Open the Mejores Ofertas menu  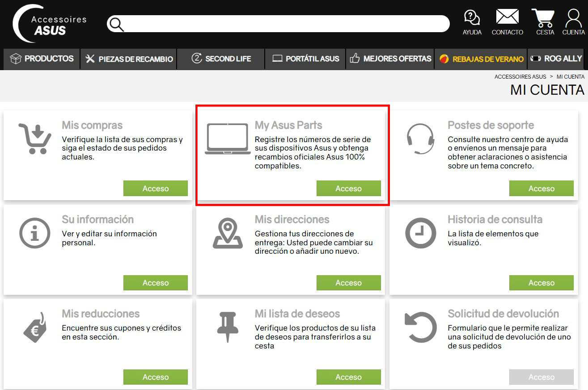[x=390, y=59]
